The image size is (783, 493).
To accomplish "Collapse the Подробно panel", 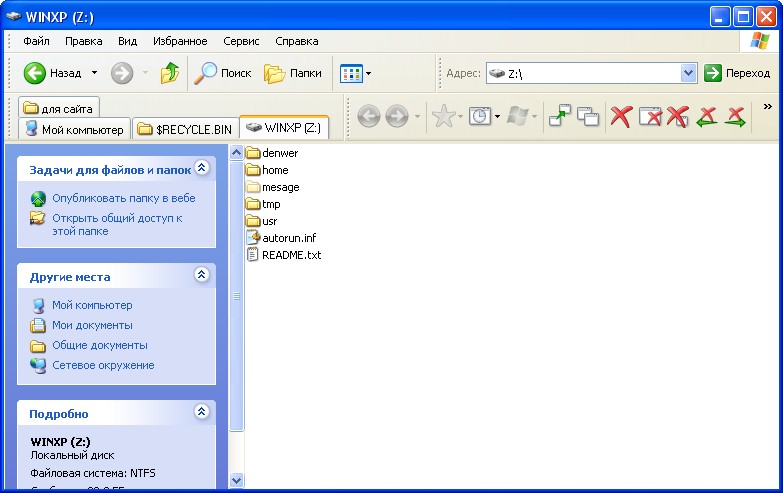I will pos(202,412).
